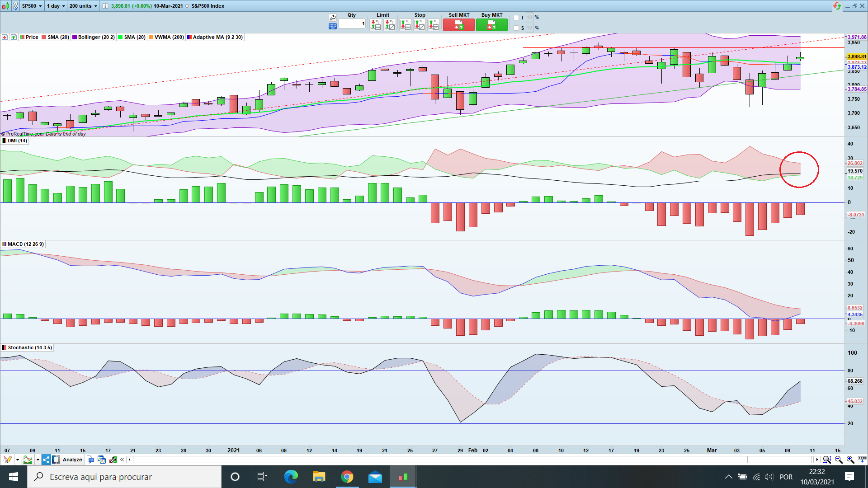Viewport: 868px width, 488px height.
Task: Enable the S percent checkbox
Action: click(x=516, y=28)
